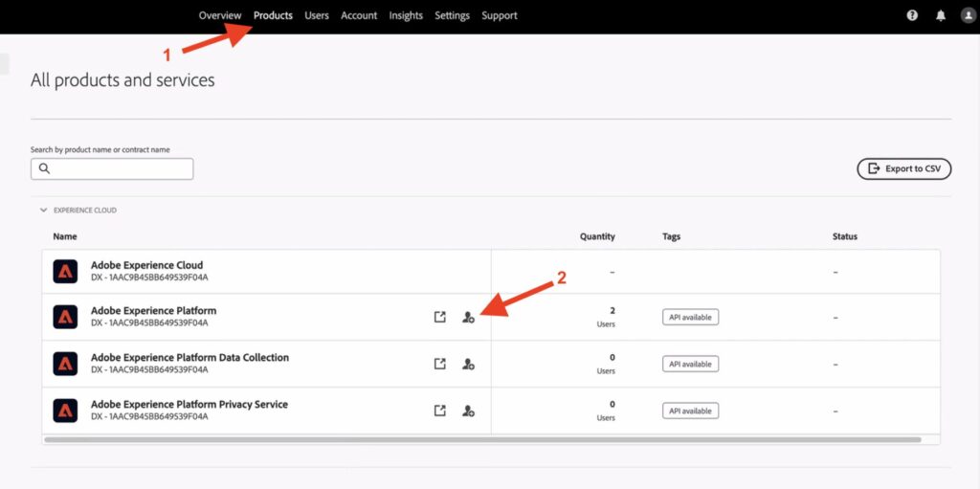Click Adobe Experience Cloud product logo
The width and height of the screenshot is (980, 489).
65,272
